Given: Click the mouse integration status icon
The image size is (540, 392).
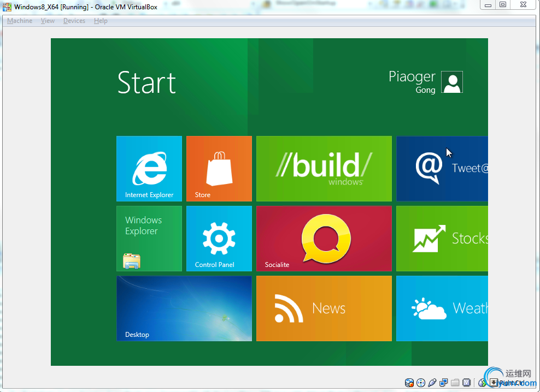Looking at the screenshot, I should pyautogui.click(x=482, y=383).
